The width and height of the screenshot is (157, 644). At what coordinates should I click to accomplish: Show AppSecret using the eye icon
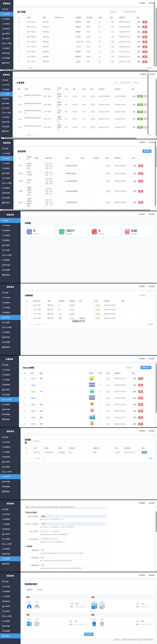(x=105, y=524)
